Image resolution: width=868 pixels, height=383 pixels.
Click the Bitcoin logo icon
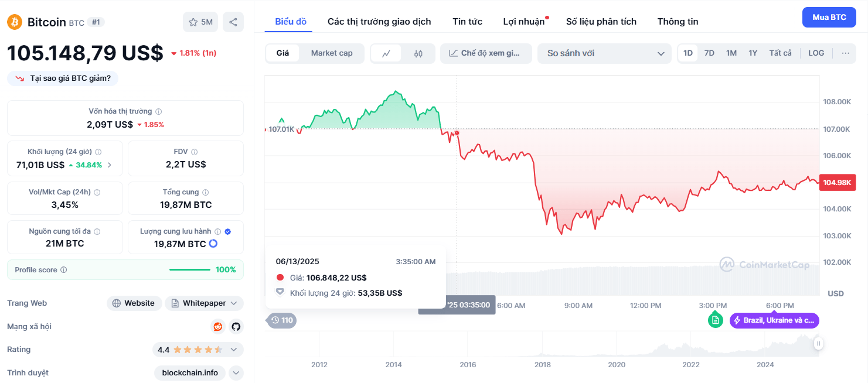tap(15, 22)
